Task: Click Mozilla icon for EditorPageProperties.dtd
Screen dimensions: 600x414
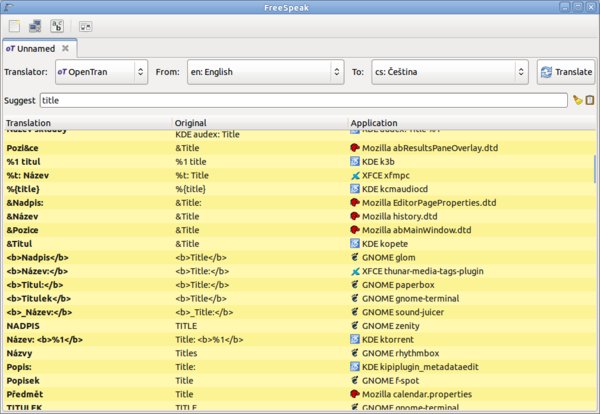Action: (355, 202)
